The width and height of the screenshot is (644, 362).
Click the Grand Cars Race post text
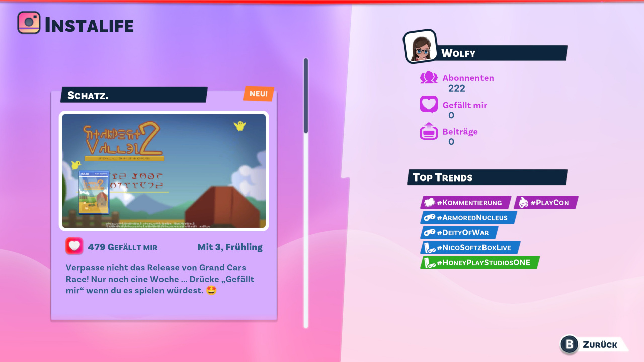160,279
